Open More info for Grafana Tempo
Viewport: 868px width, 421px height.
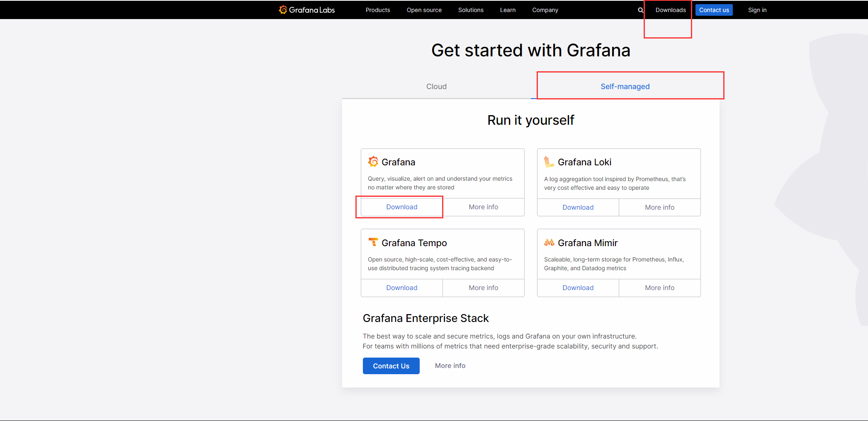point(484,288)
